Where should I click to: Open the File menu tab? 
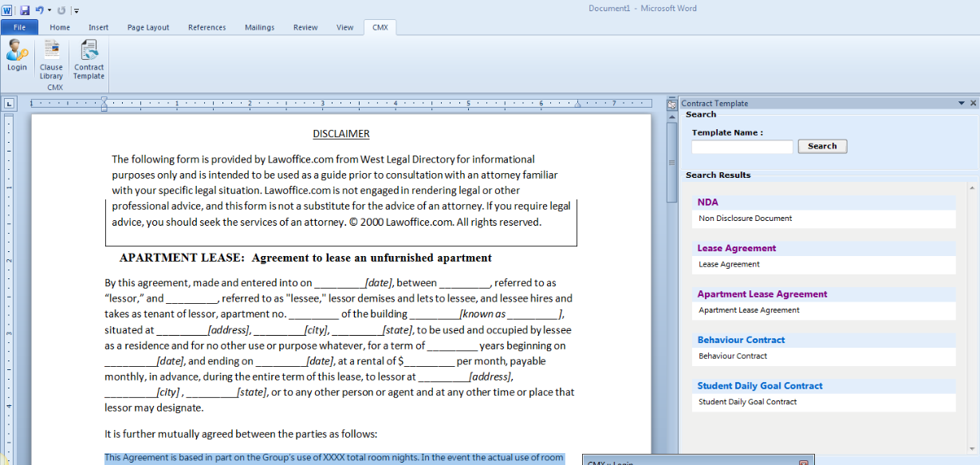click(x=19, y=27)
